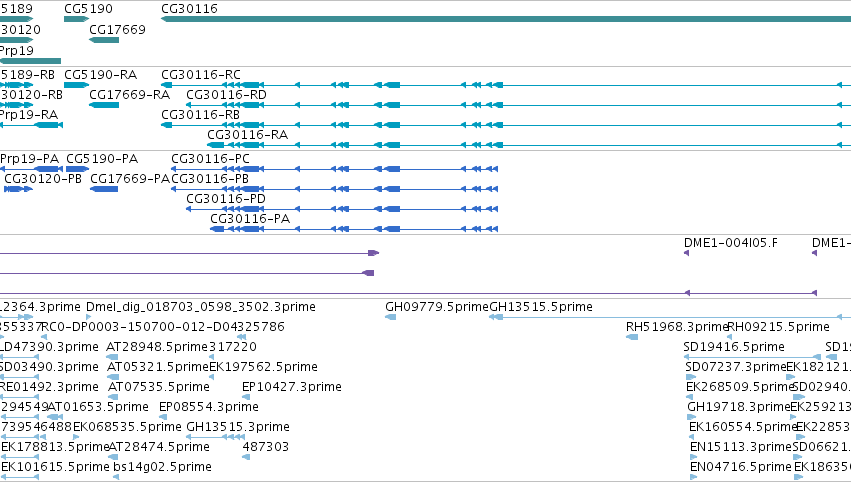Select EST EK068535.5prime
Viewport: 851px width, 482px height.
76,437
